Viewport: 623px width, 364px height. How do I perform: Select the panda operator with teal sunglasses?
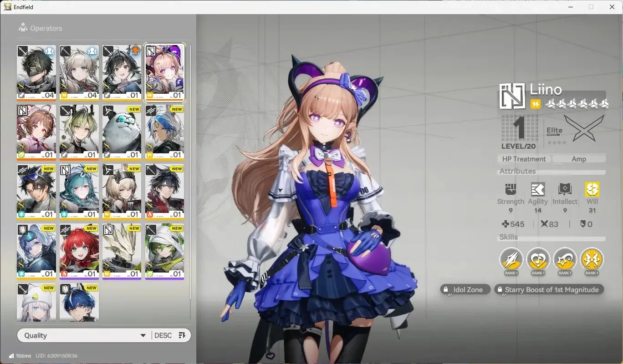(122, 132)
